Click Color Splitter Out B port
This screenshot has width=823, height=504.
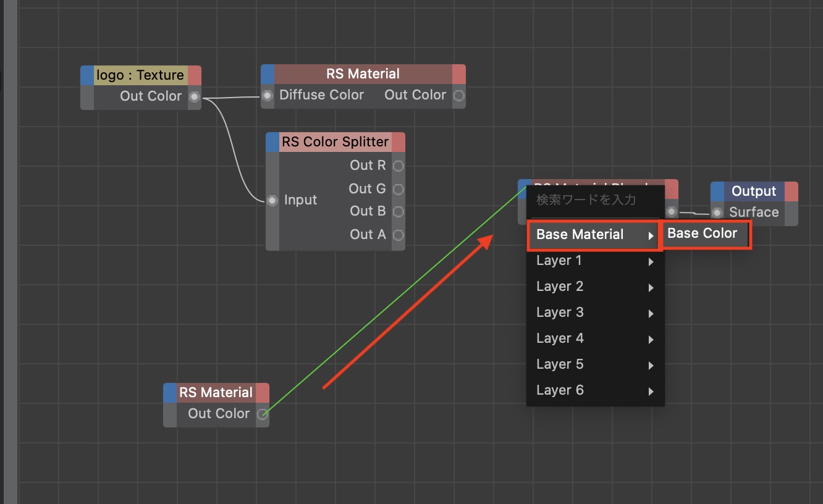coord(399,211)
